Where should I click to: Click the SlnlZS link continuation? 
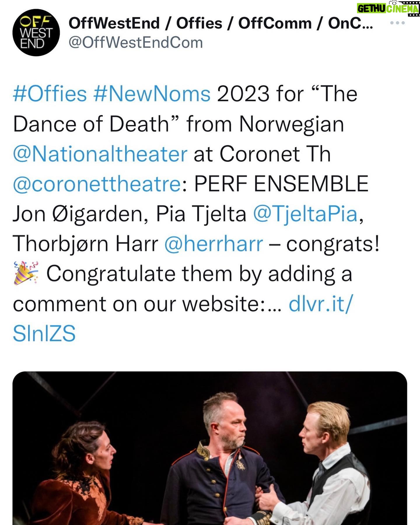pos(44,333)
